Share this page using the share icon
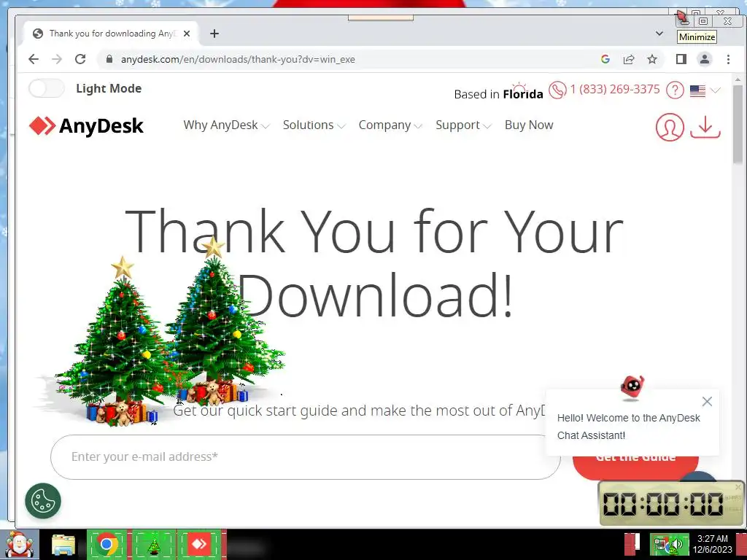The height and width of the screenshot is (560, 747). [629, 59]
